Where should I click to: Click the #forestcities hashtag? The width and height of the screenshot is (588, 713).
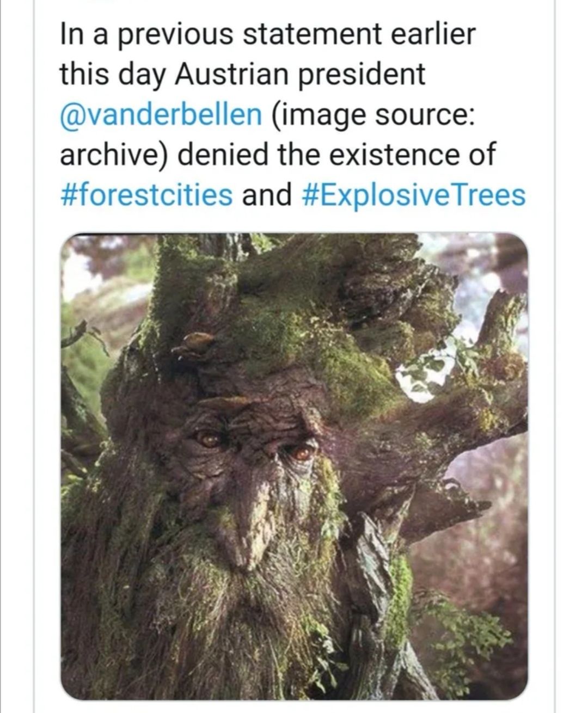pyautogui.click(x=145, y=195)
